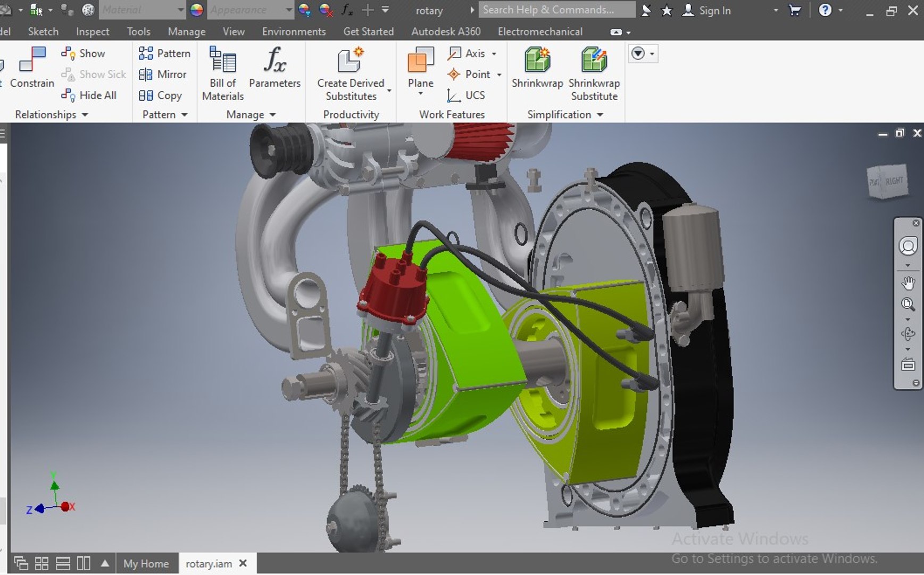Screen dimensions: 924x575
Task: Click the ViewCube RIGHT face
Action: point(894,181)
